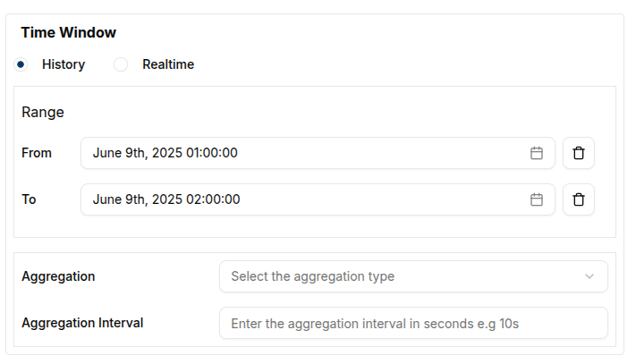Viewport: 636px width, 364px height.
Task: Click the calendar icon in To field
Action: pyautogui.click(x=537, y=199)
